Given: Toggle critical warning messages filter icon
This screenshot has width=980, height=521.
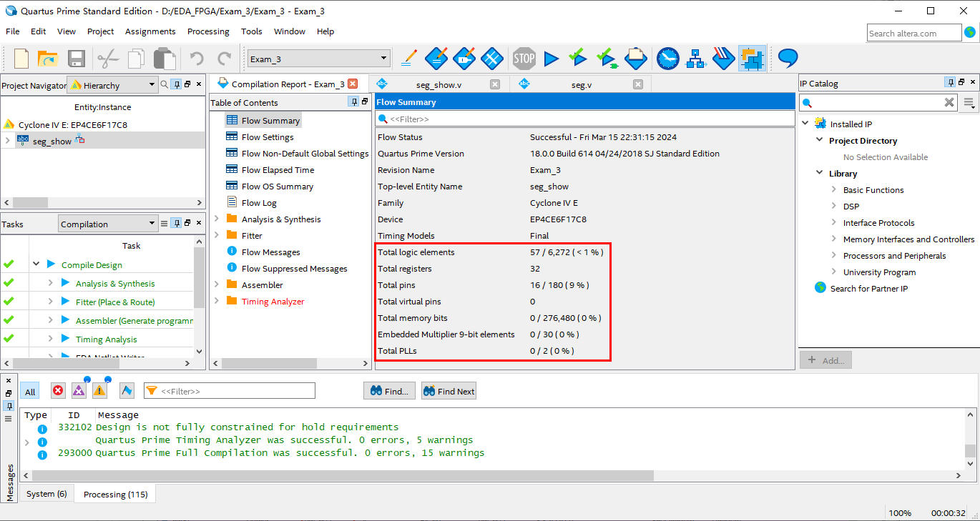Looking at the screenshot, I should [x=79, y=390].
